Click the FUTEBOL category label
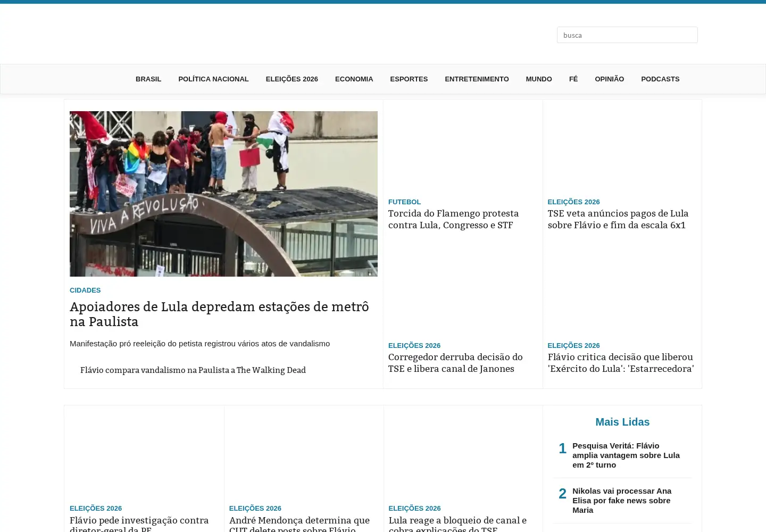766x532 pixels. (404, 202)
